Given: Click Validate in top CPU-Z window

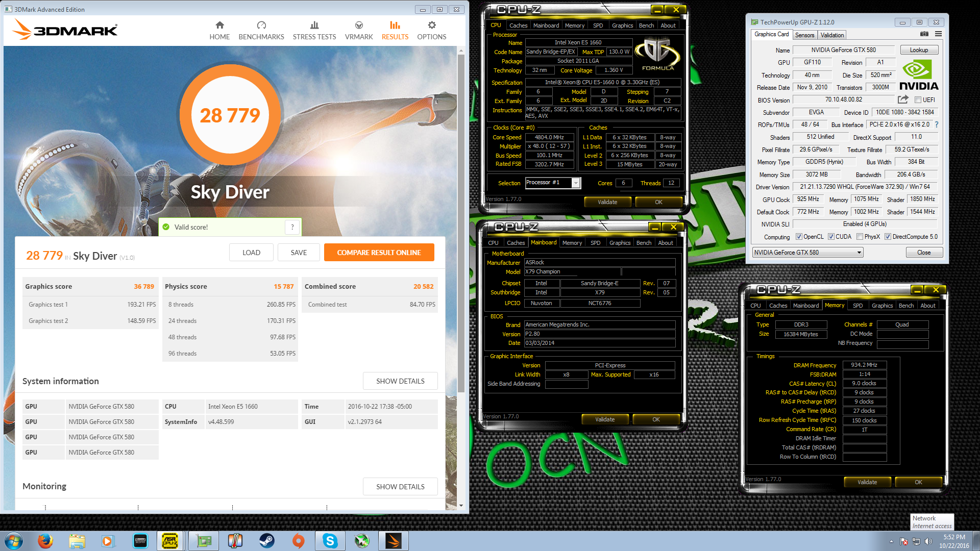Looking at the screenshot, I should [607, 202].
